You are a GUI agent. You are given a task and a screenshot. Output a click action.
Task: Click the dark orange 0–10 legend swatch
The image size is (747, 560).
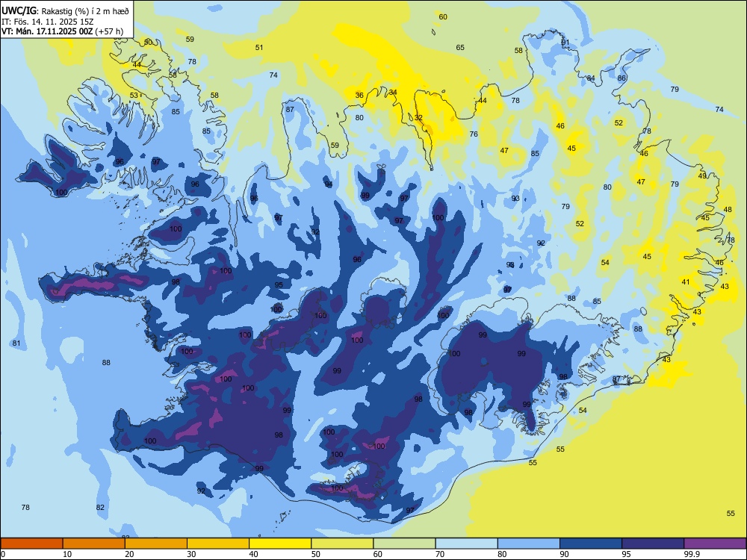[x=31, y=544]
